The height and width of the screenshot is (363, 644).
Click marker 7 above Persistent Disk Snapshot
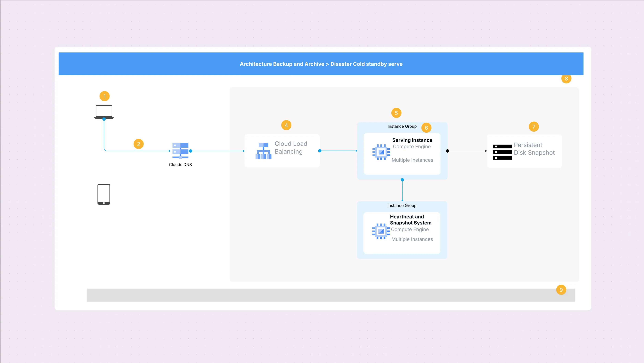(x=534, y=127)
